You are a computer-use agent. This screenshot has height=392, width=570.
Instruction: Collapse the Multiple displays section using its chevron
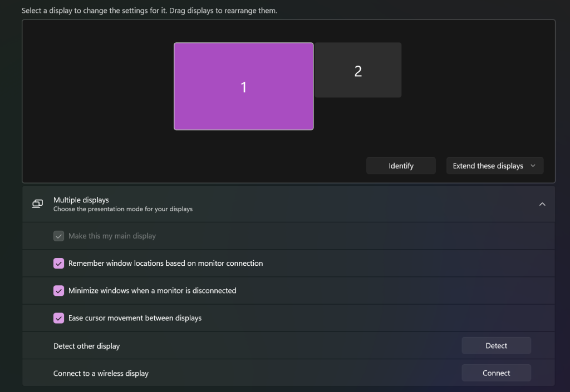coord(542,204)
